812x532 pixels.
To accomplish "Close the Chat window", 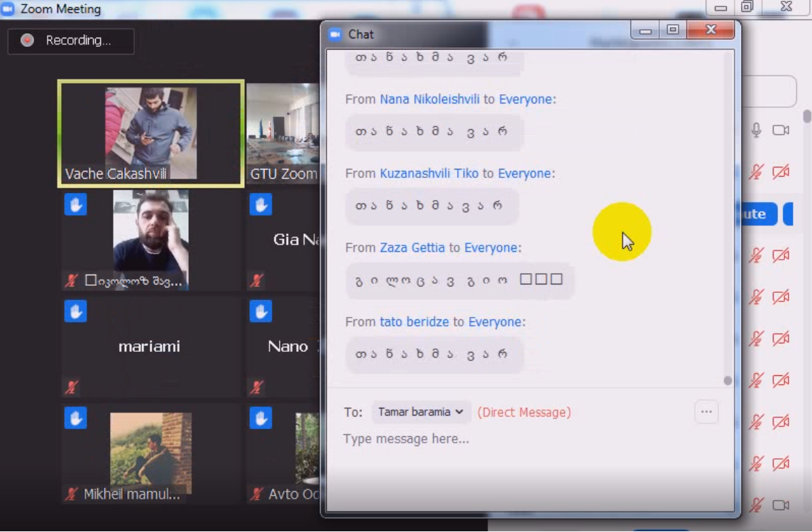I will tap(710, 30).
